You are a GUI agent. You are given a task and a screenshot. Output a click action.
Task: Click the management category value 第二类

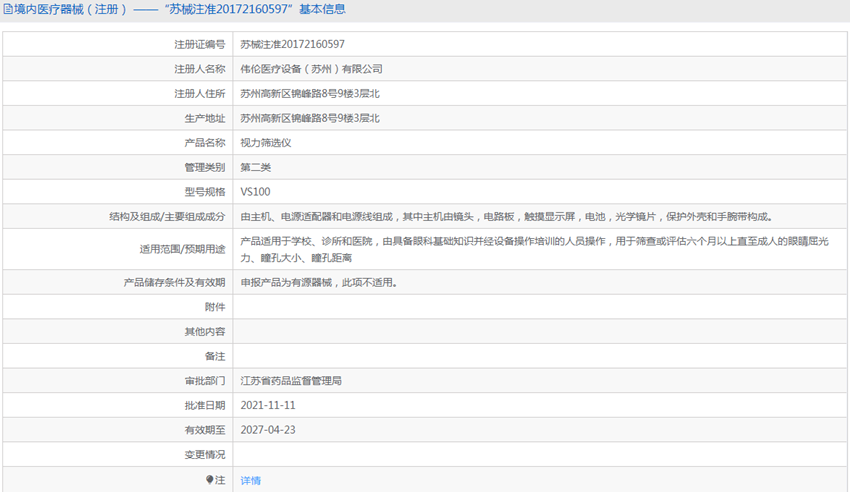click(x=255, y=167)
